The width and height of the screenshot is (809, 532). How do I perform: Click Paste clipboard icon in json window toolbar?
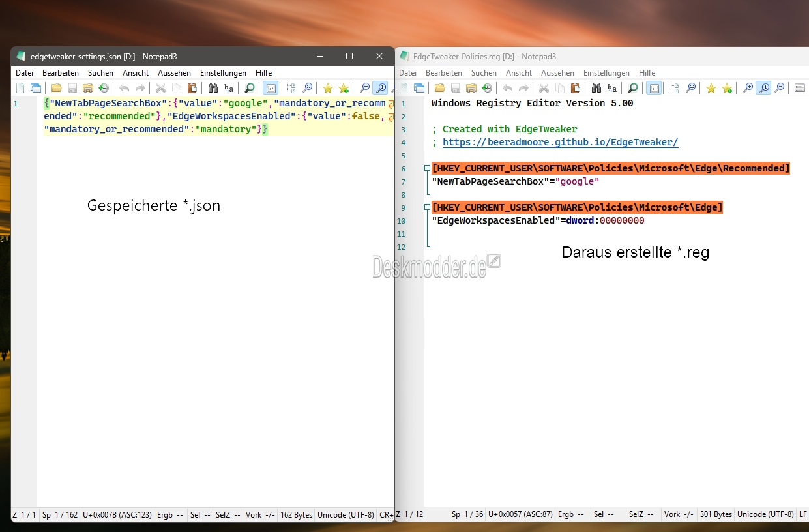pos(192,88)
